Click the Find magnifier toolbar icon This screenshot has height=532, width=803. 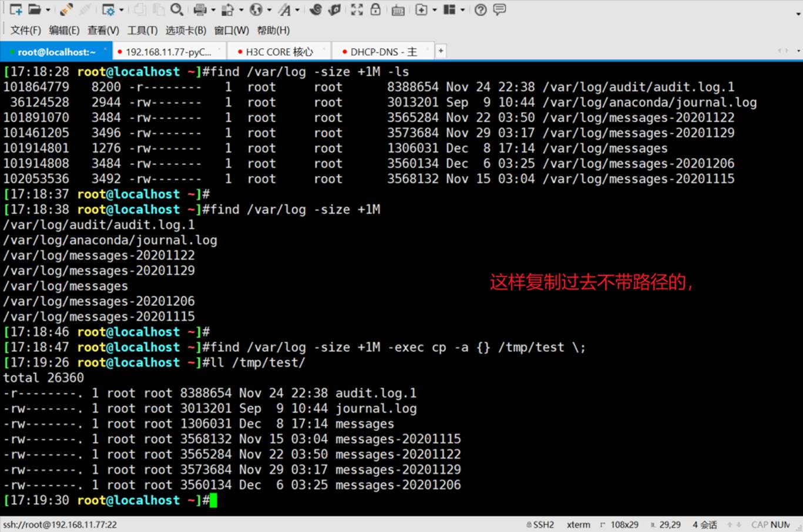[x=176, y=9]
